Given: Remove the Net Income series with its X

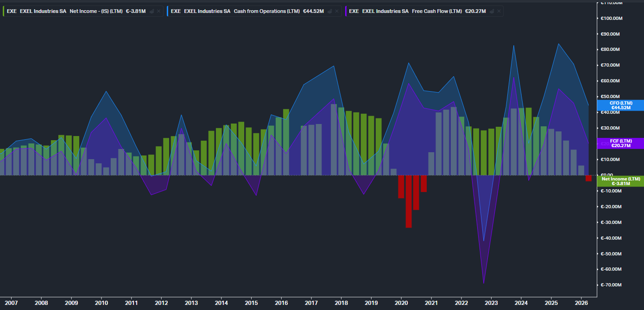Looking at the screenshot, I should click(x=159, y=11).
